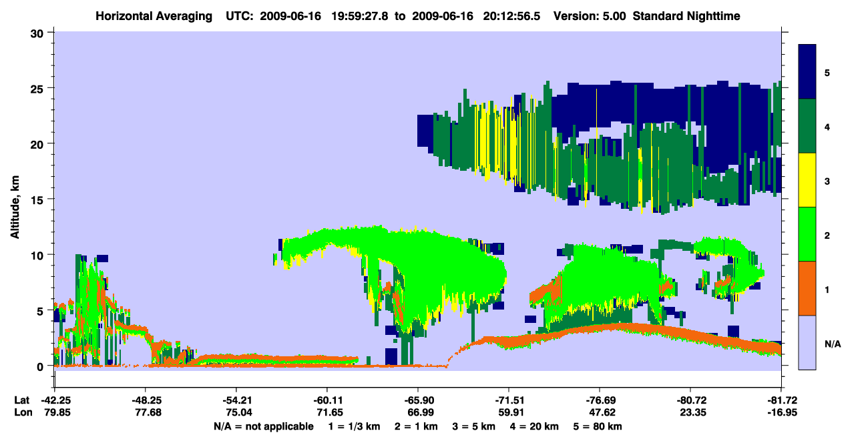Viewport: 868px width, 445px height.
Task: Click the lavender N/A legend swatch
Action: (x=807, y=342)
